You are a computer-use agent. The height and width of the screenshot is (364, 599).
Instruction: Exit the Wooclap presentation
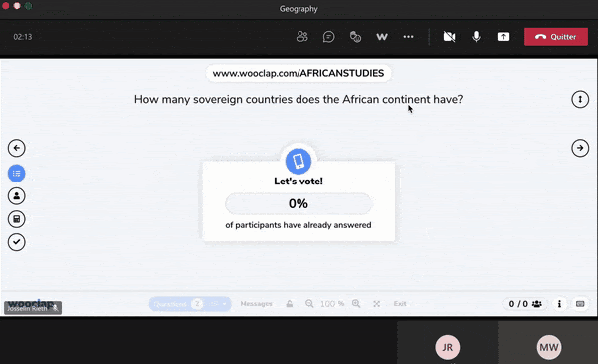click(x=400, y=304)
